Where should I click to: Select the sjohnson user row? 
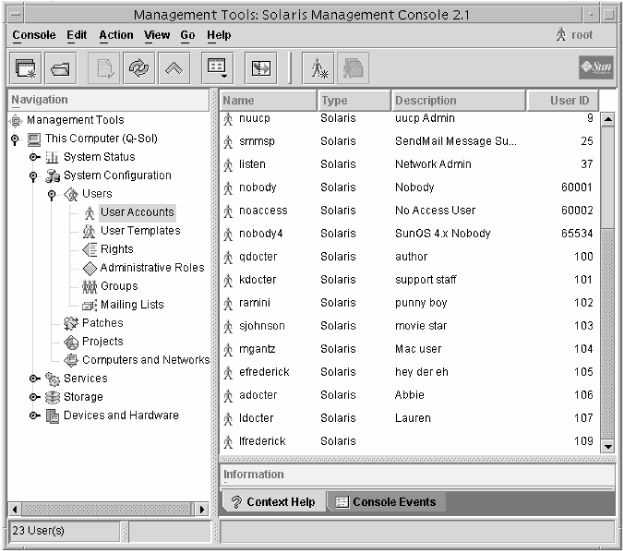(x=261, y=326)
